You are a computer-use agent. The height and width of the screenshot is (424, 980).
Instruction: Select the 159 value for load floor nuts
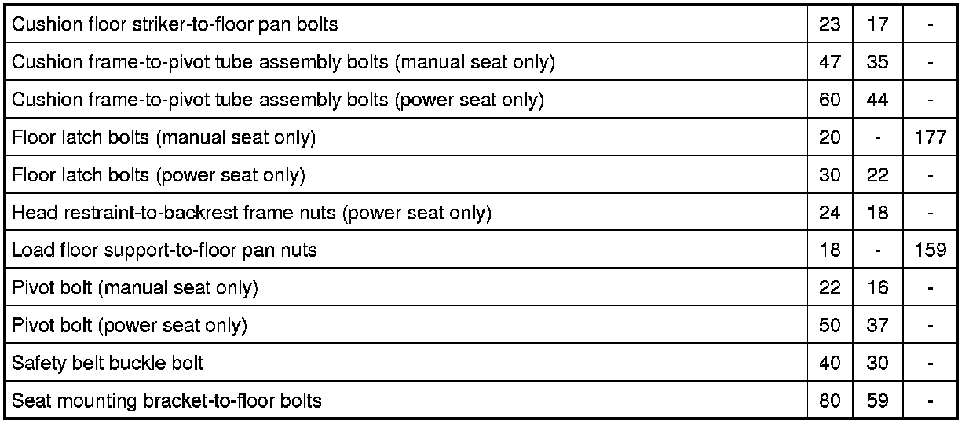(930, 250)
